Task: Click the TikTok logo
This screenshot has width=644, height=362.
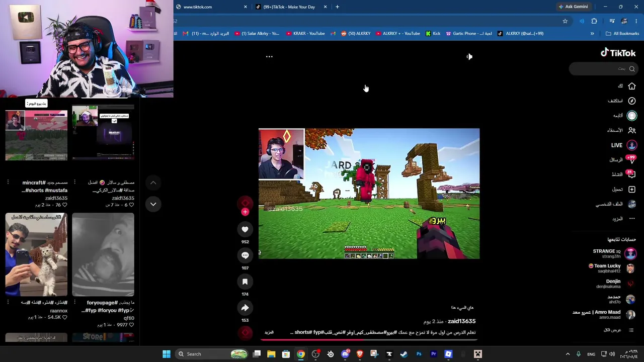Action: click(x=618, y=53)
